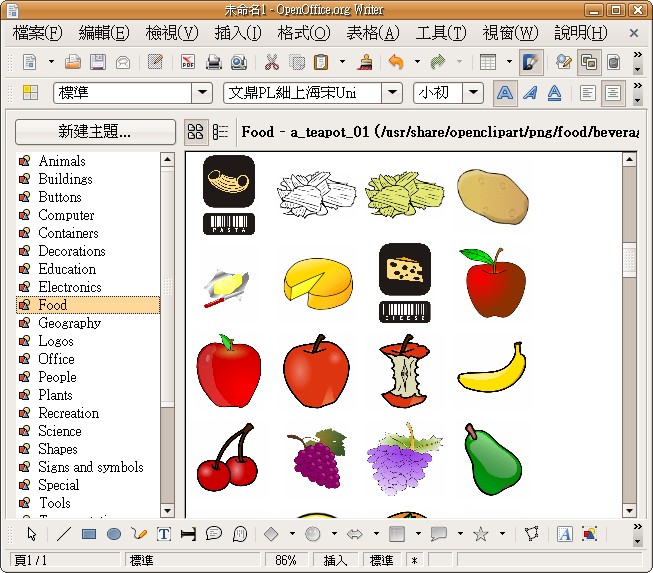Toggle Underline formatting
This screenshot has height=573, width=653.
pyautogui.click(x=554, y=92)
